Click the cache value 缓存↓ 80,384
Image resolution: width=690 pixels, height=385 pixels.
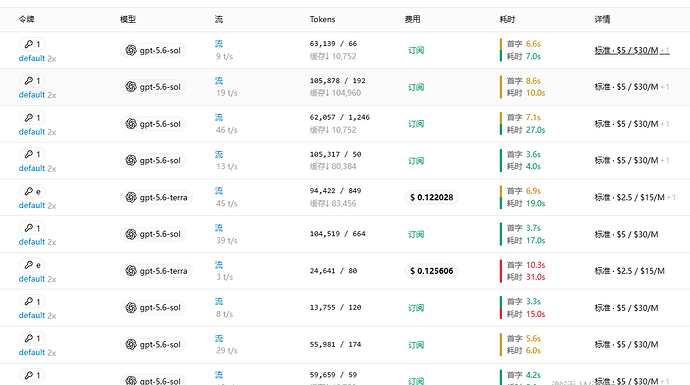[x=333, y=166]
